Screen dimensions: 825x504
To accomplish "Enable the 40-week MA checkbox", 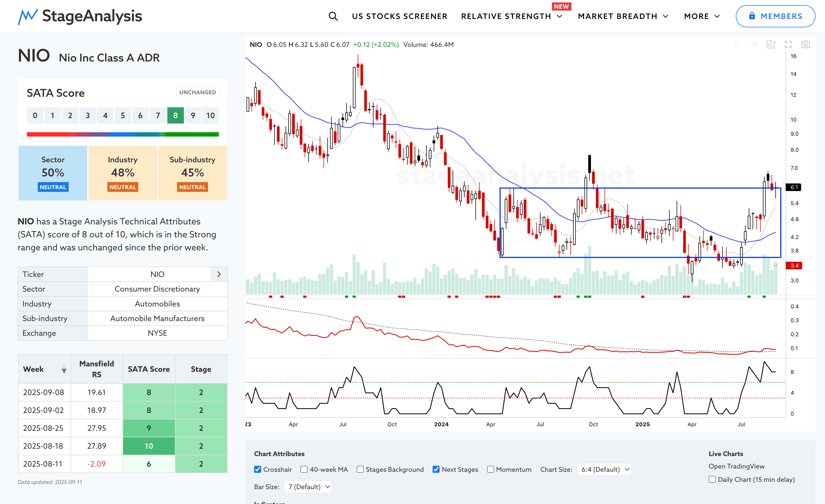I will (x=304, y=469).
